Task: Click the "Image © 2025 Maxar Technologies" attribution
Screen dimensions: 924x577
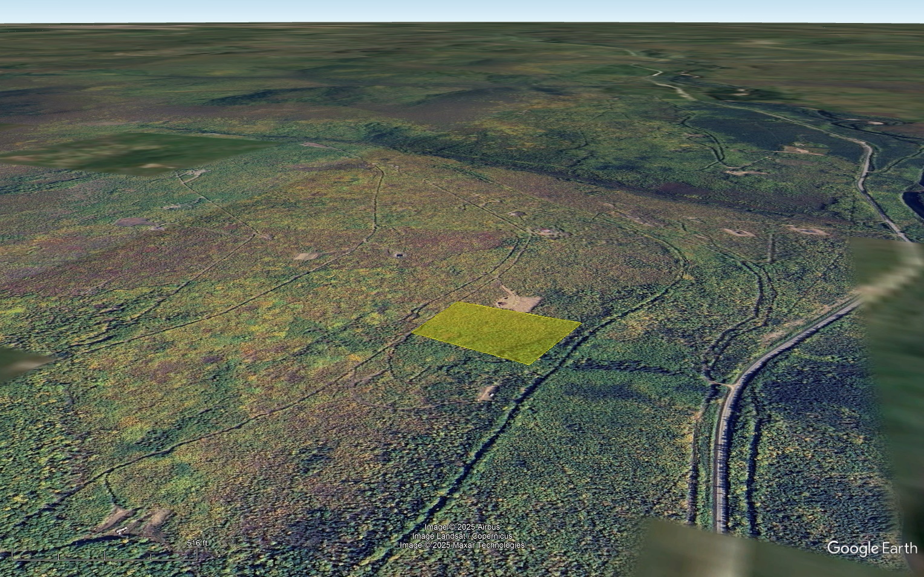Action: tap(463, 546)
